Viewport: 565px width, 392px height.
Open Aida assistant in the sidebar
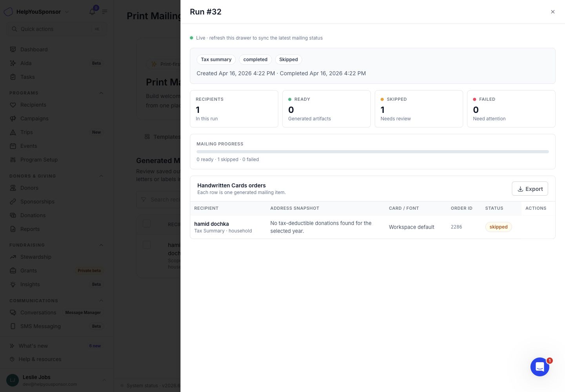(x=56, y=63)
